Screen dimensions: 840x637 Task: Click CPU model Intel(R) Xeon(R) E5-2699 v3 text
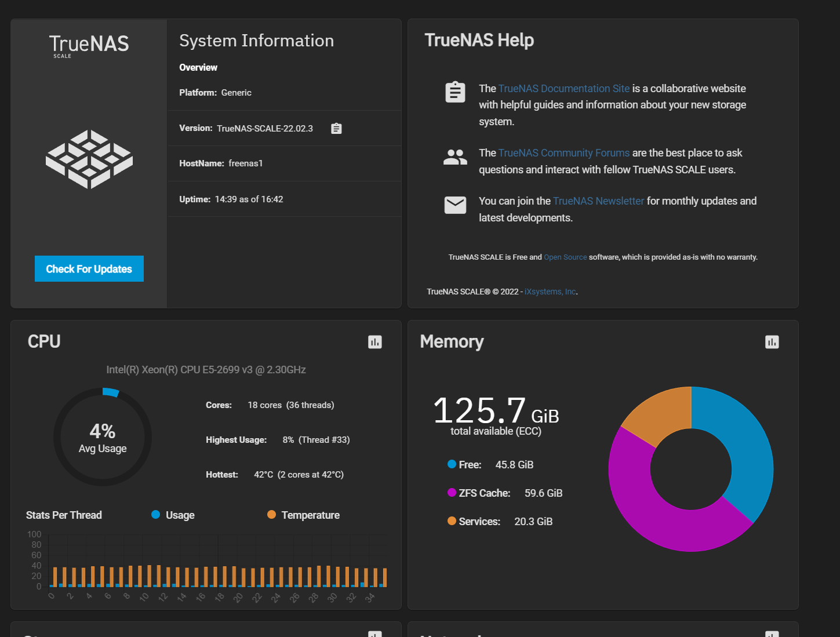[206, 370]
